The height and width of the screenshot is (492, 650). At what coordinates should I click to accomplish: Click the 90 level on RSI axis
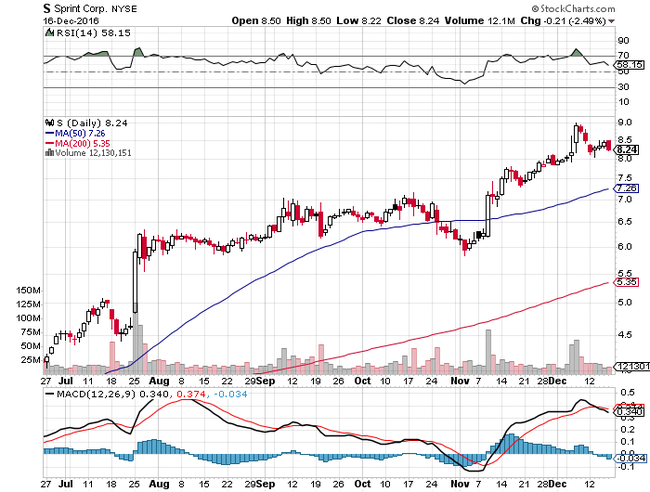[x=623, y=41]
